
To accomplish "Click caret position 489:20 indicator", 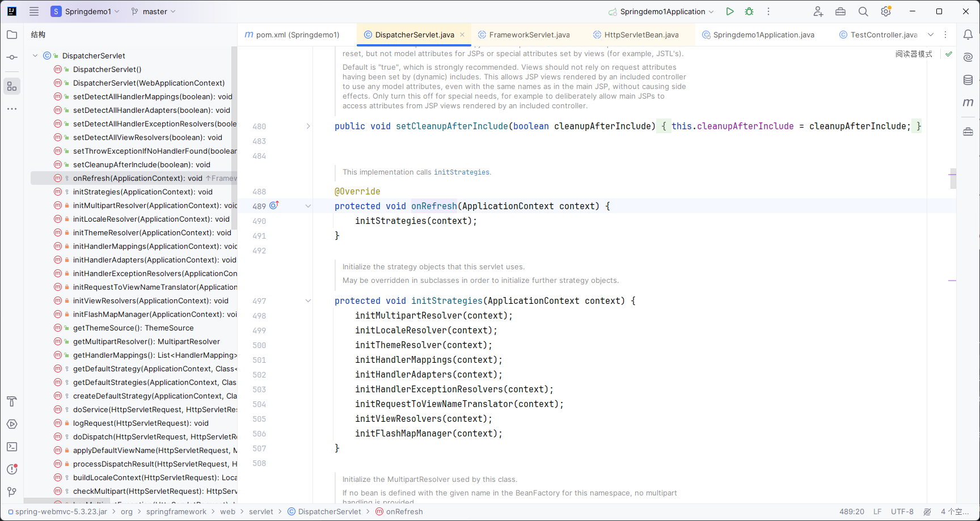I will 852,512.
